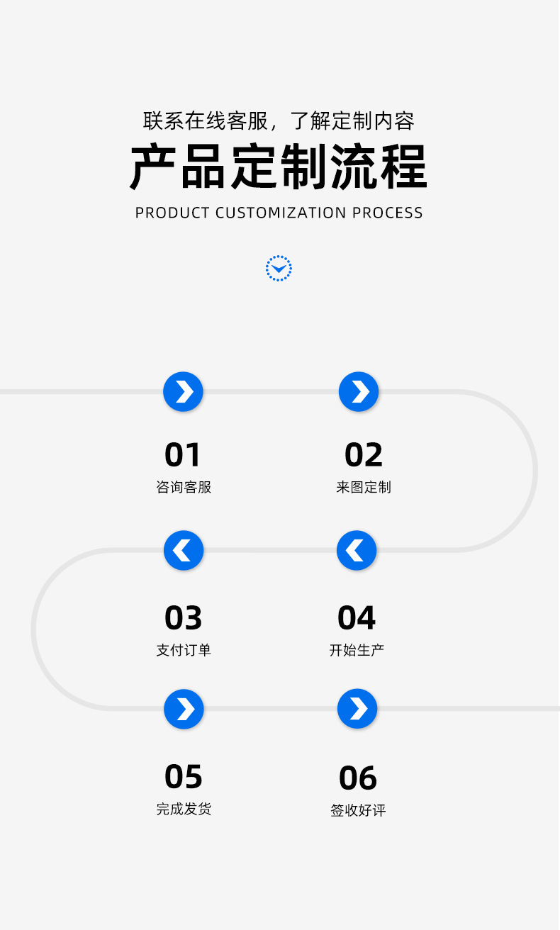
Task: Select the 支付订单 step label
Action: coord(184,650)
